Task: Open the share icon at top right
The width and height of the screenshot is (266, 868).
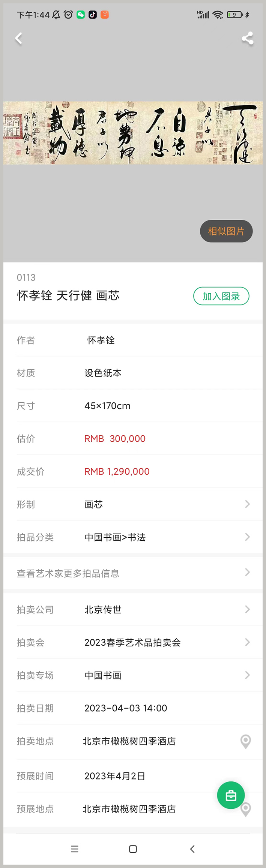Action: pyautogui.click(x=247, y=38)
